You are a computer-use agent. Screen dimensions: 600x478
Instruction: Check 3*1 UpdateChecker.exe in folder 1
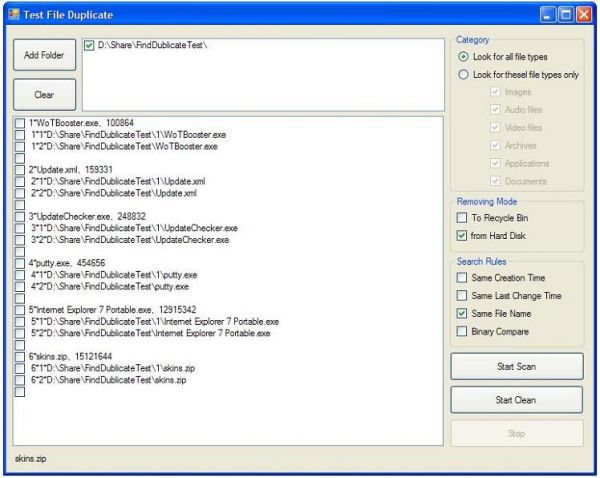[x=20, y=228]
